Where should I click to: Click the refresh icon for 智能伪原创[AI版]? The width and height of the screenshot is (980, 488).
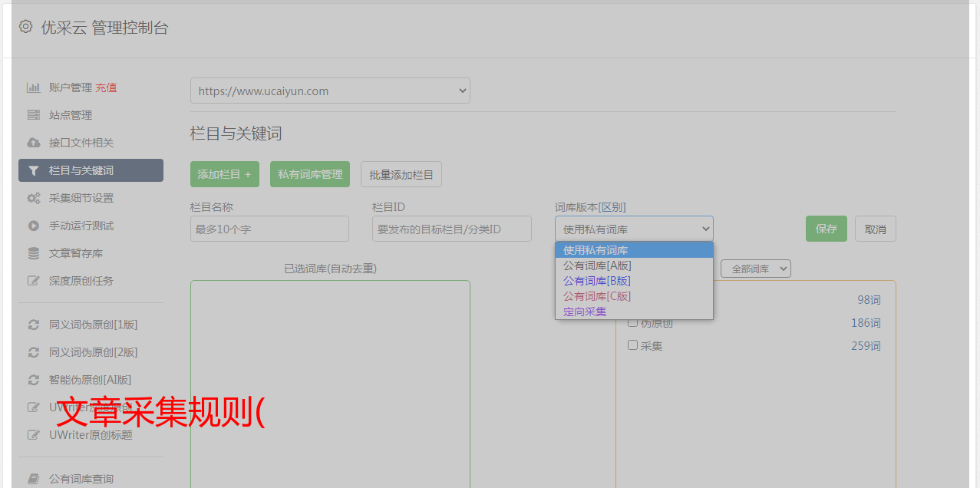[34, 380]
